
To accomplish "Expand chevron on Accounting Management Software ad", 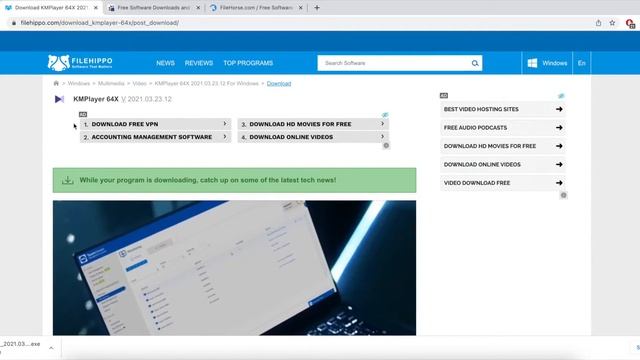I will 224,137.
